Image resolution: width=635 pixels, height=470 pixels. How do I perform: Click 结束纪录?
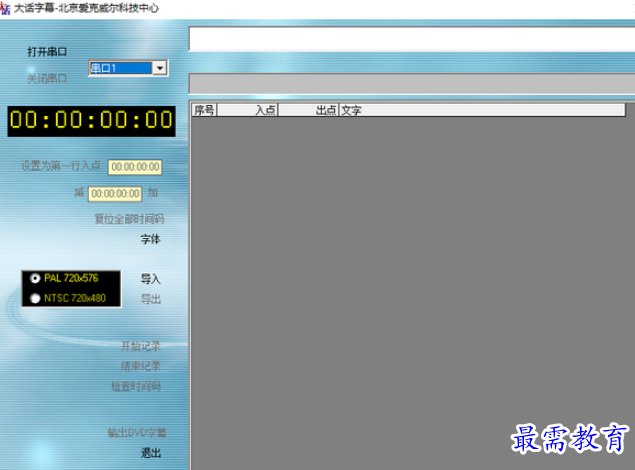141,366
